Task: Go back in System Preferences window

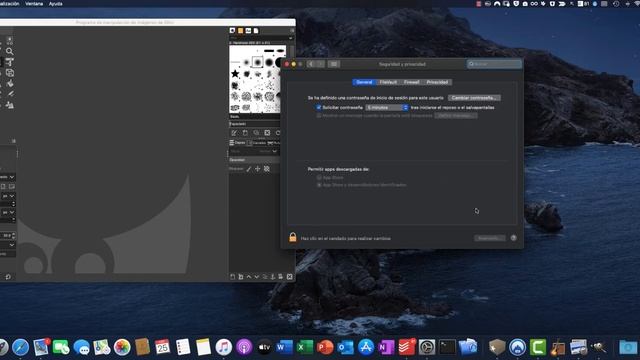Action: [x=311, y=64]
